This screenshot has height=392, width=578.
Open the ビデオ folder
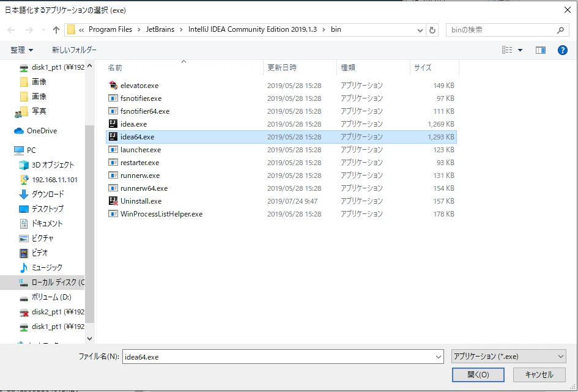coord(34,253)
